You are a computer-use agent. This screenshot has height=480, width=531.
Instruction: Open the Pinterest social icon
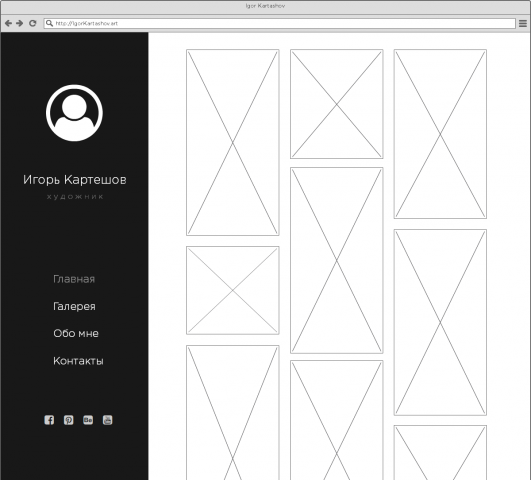68,420
